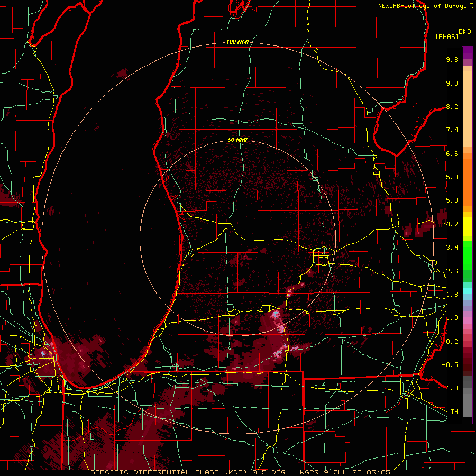Click the 0.2 scale value
The image size is (476, 476).
click(452, 342)
